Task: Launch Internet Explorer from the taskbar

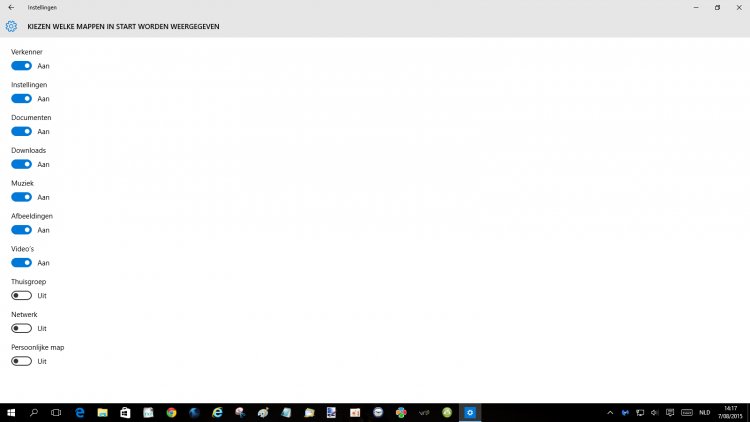Action: click(217, 412)
